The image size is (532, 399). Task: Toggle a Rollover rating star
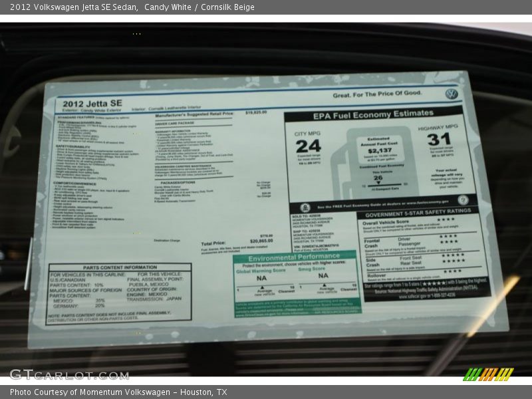click(x=452, y=271)
